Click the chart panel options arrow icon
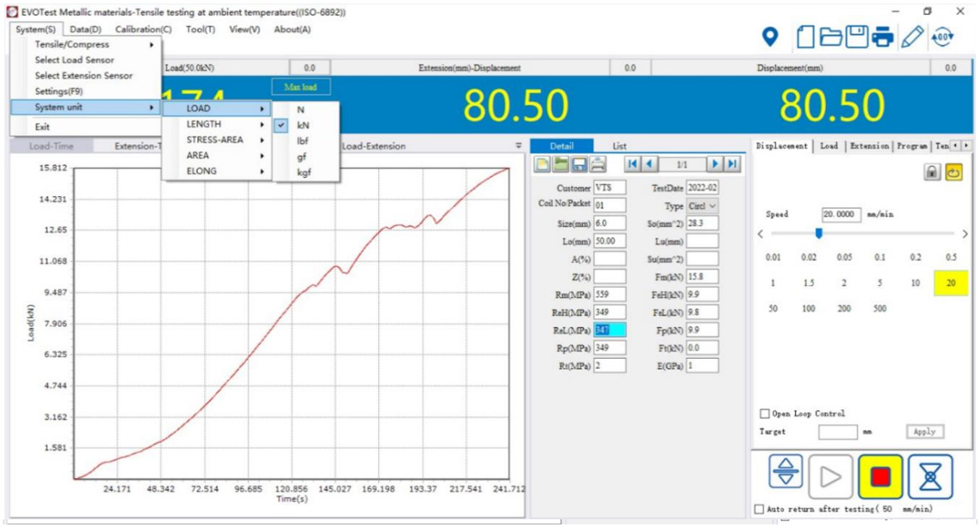980x528 pixels. click(518, 146)
